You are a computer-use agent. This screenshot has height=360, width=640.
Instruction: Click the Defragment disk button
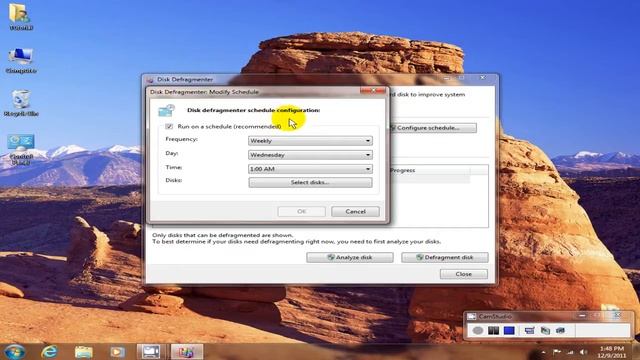click(445, 258)
